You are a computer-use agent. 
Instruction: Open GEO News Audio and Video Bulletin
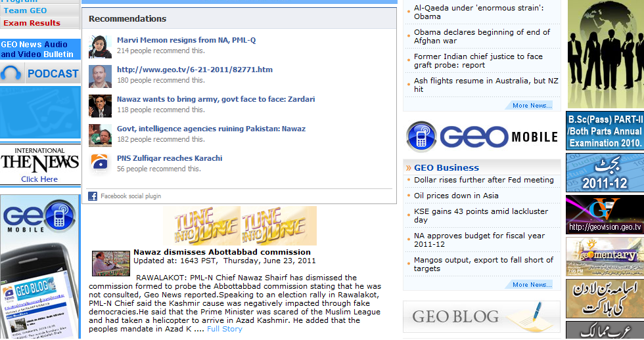40,49
